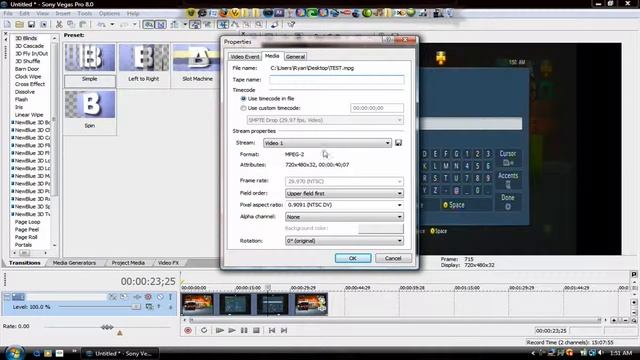Screen dimensions: 640x360
Task: Open interactive tutorials from the toolbar
Action: (x=274, y=24)
